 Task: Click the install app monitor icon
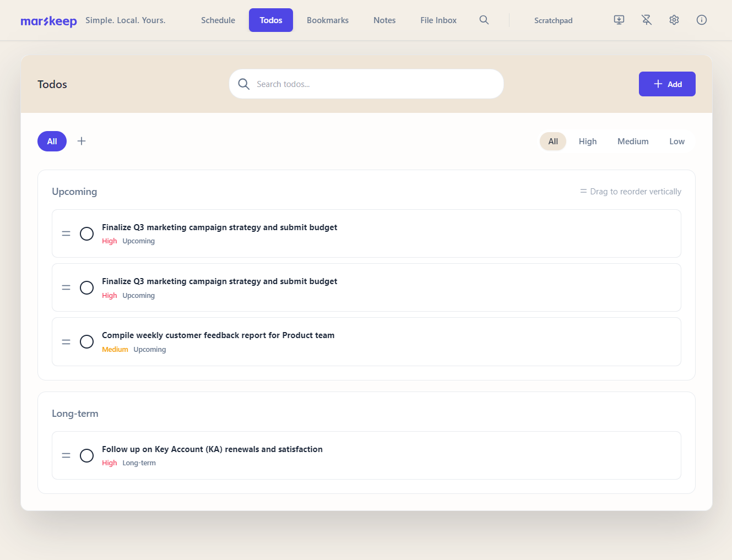tap(619, 20)
